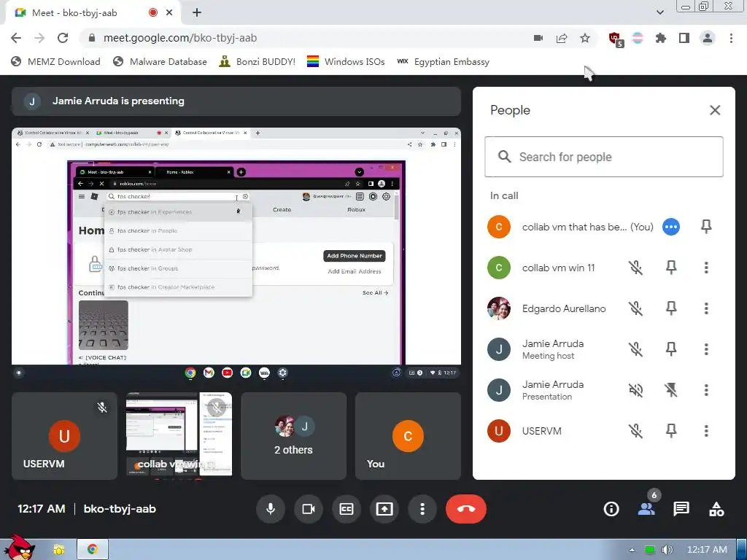Click the collab vm win 11 video tile
This screenshot has height=560, width=747.
pos(179,436)
